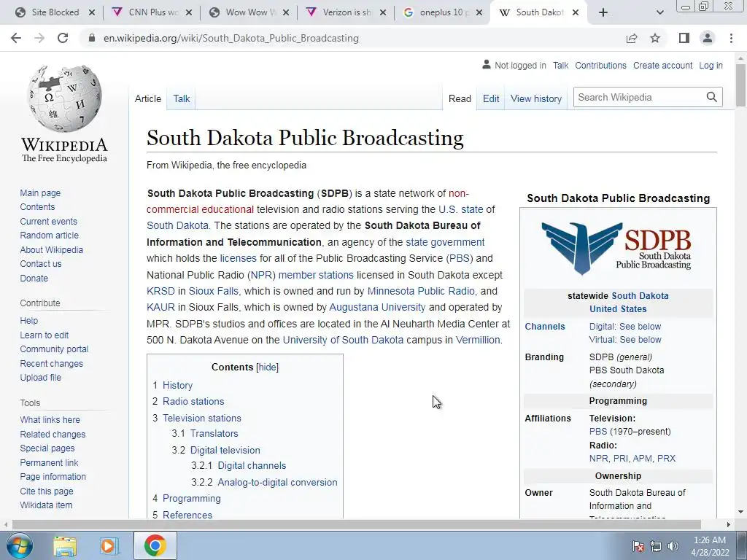Click the PBS affiliation link in infobox
Image resolution: width=747 pixels, height=560 pixels.
pos(598,432)
